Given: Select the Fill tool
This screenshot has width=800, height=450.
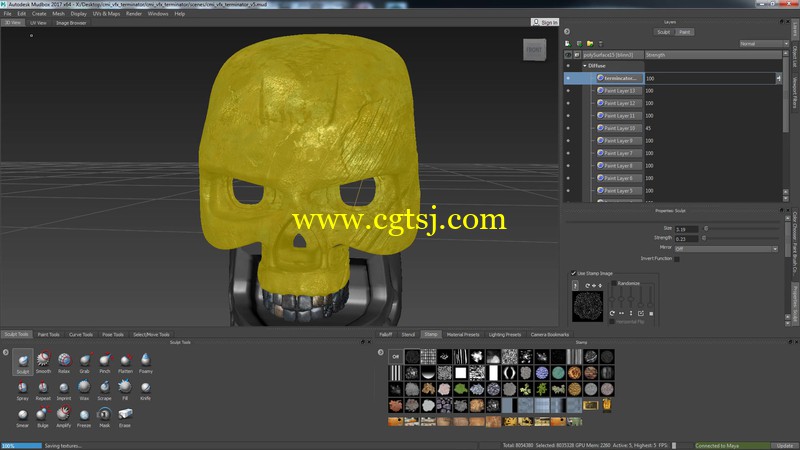Looking at the screenshot, I should point(125,389).
